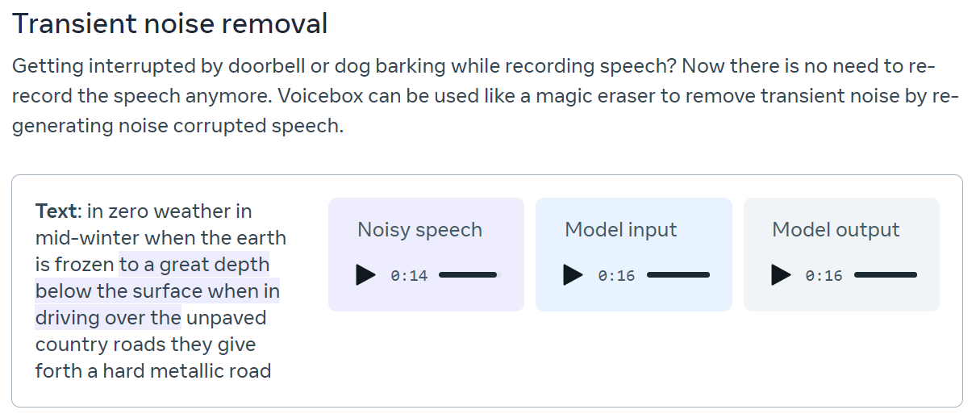Jump along the Model output seek bar
This screenshot has height=418, width=980.
tap(886, 275)
